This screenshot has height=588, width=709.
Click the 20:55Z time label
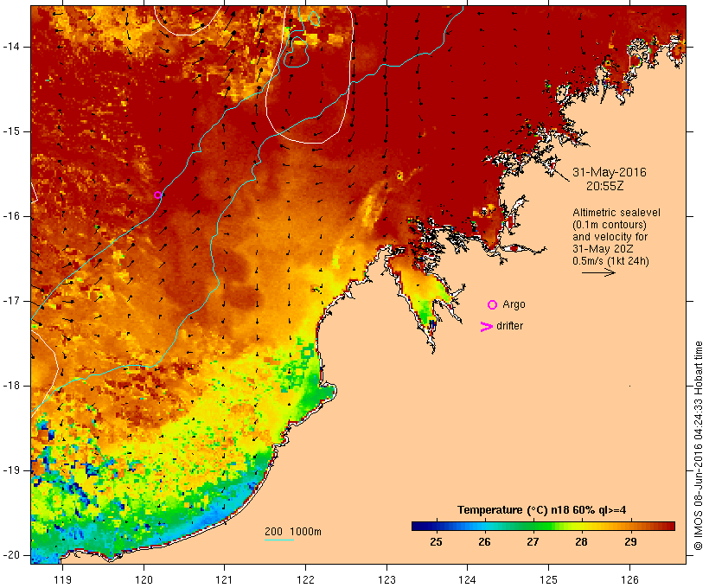point(604,186)
